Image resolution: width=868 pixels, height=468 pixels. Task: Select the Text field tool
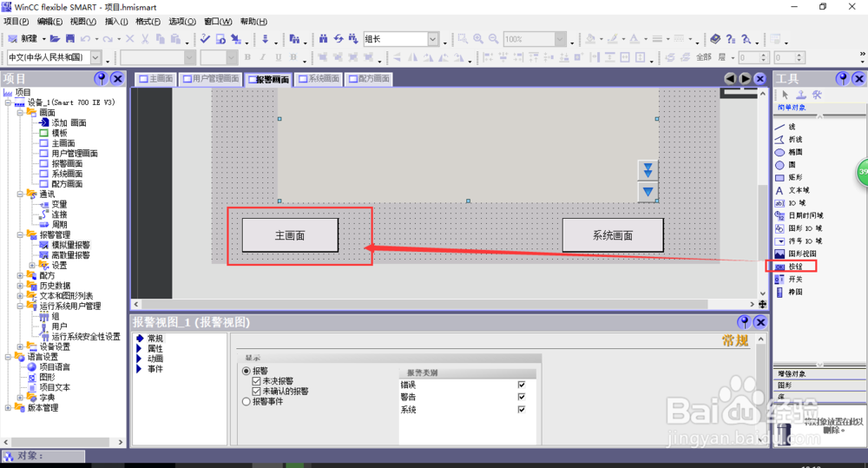792,190
